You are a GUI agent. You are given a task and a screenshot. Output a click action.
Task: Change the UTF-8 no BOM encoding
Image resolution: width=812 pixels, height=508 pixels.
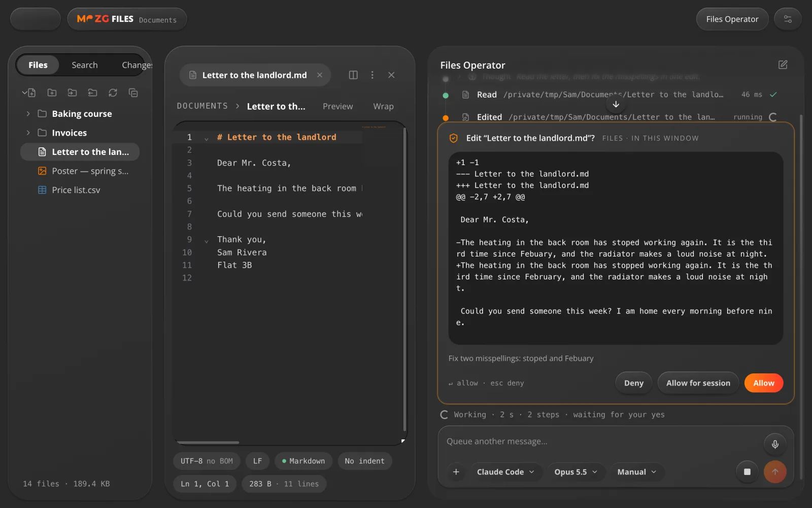click(207, 461)
